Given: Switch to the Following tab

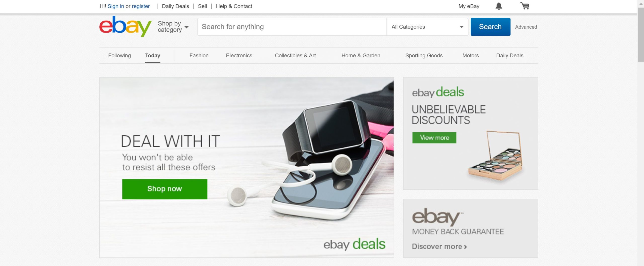Looking at the screenshot, I should (x=119, y=55).
